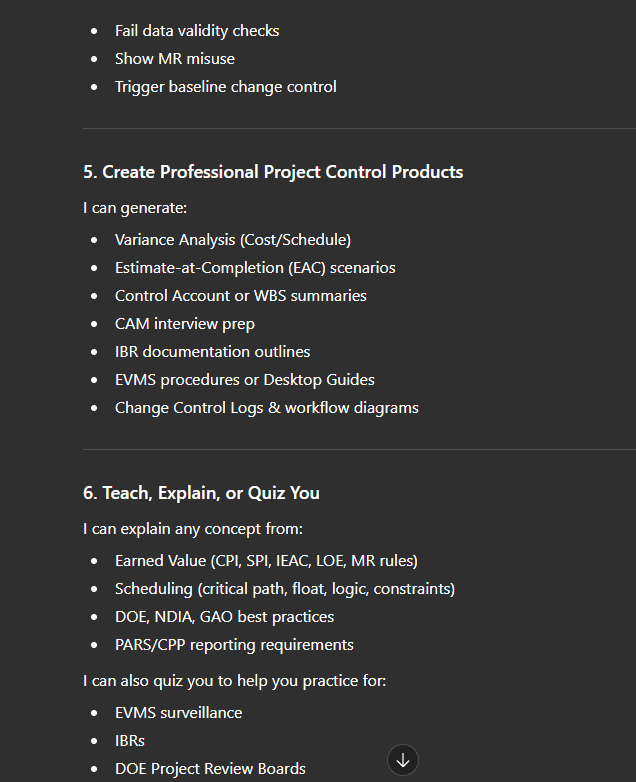Click the 'EVMS surveillance' bullet
Screen dimensions: 636x782
pyautogui.click(x=178, y=713)
